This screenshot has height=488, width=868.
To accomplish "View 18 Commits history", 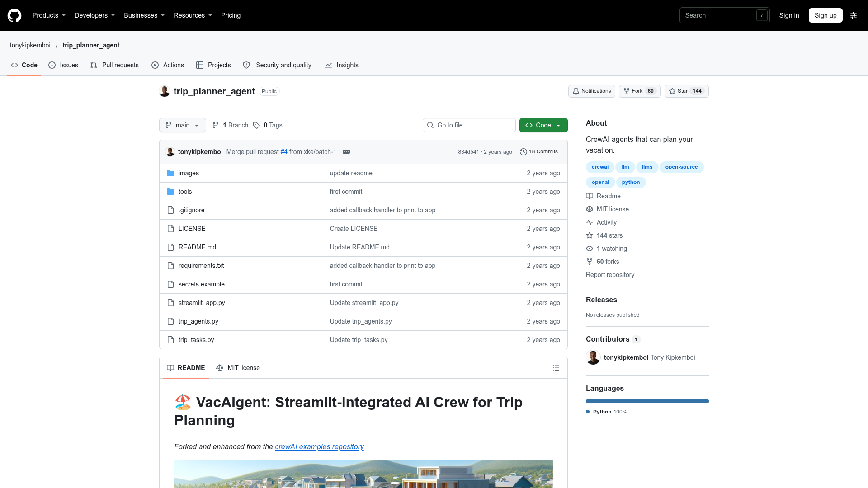I will (x=539, y=152).
